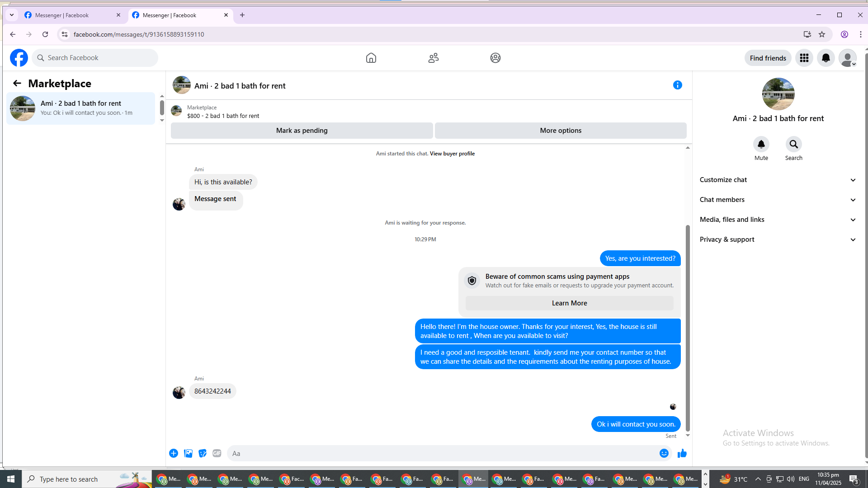Click the ENG language indicator
Screen dimensions: 868x488
(804, 479)
